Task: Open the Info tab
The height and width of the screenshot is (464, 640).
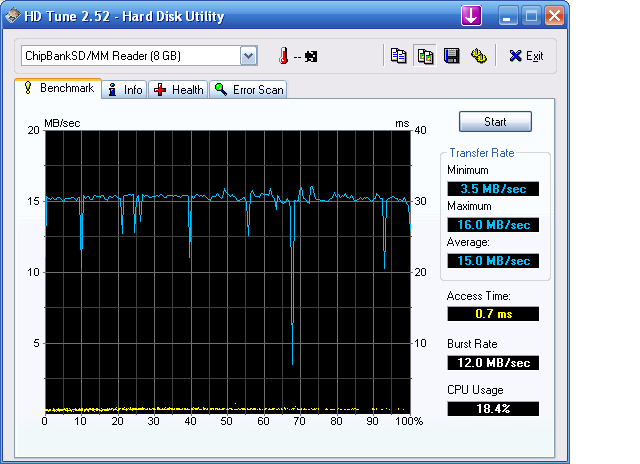Action: tap(124, 90)
